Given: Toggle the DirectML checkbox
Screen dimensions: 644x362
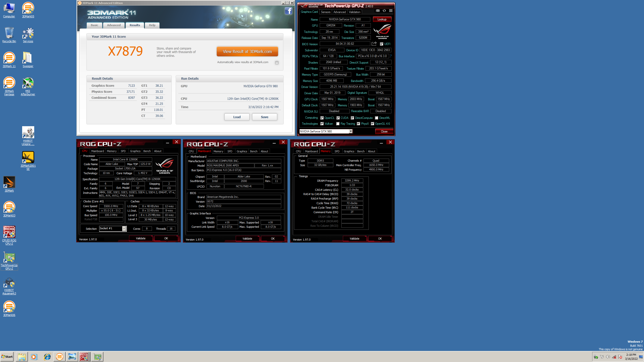Looking at the screenshot, I should coord(376,118).
